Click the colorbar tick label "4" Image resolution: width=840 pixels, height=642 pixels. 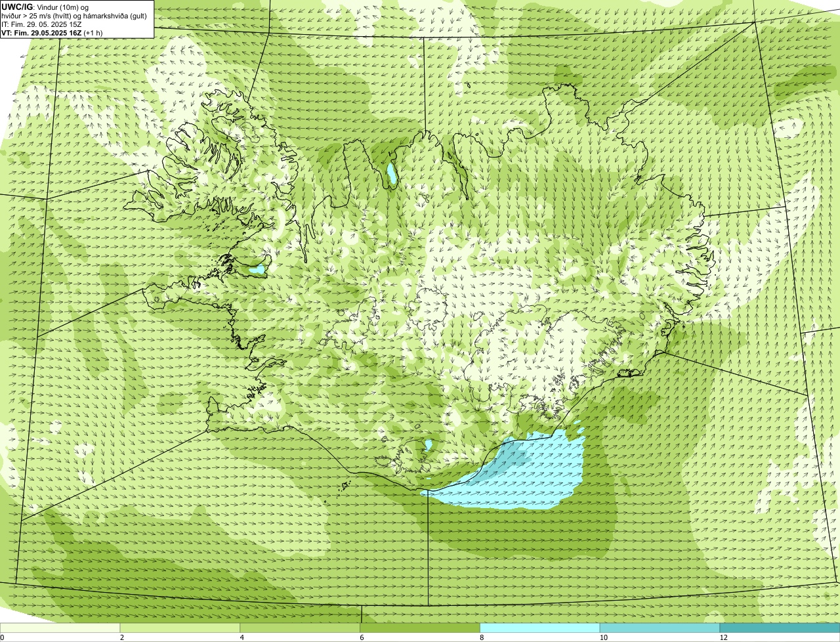point(241,637)
